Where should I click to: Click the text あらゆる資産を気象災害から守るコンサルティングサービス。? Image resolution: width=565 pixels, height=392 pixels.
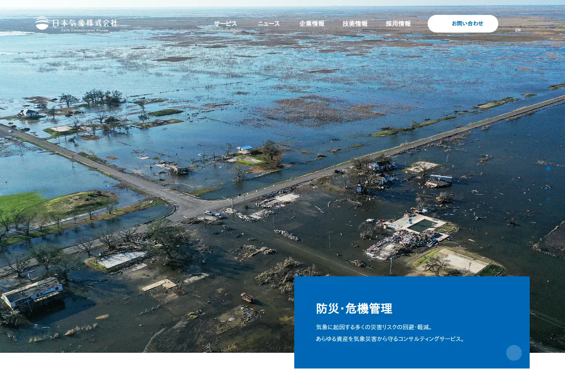point(391,339)
